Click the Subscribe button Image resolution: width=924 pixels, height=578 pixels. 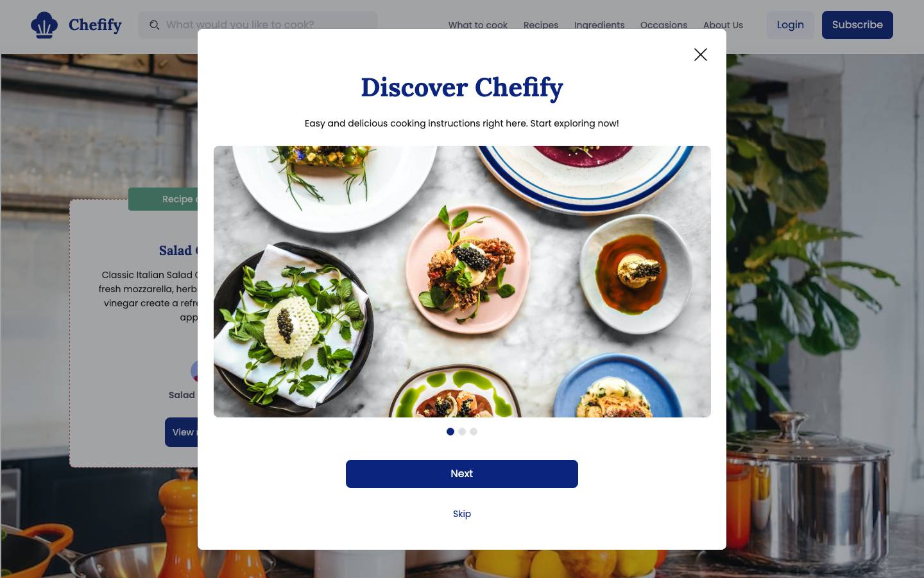857,25
